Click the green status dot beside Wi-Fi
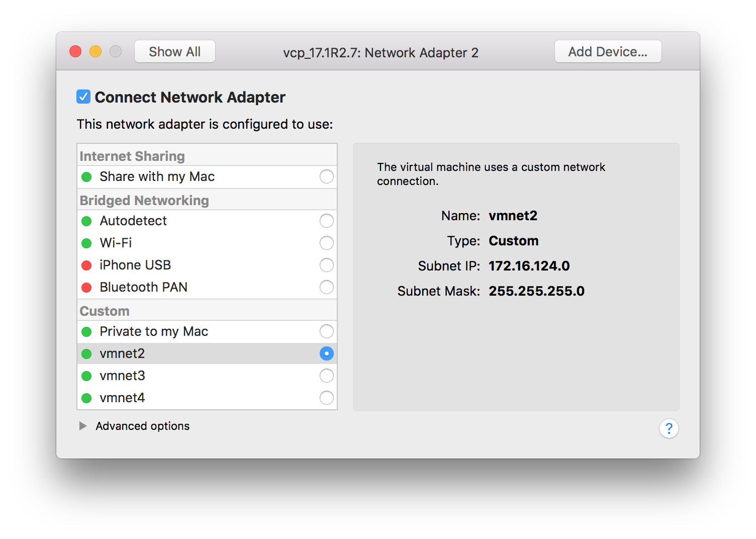 (x=86, y=243)
